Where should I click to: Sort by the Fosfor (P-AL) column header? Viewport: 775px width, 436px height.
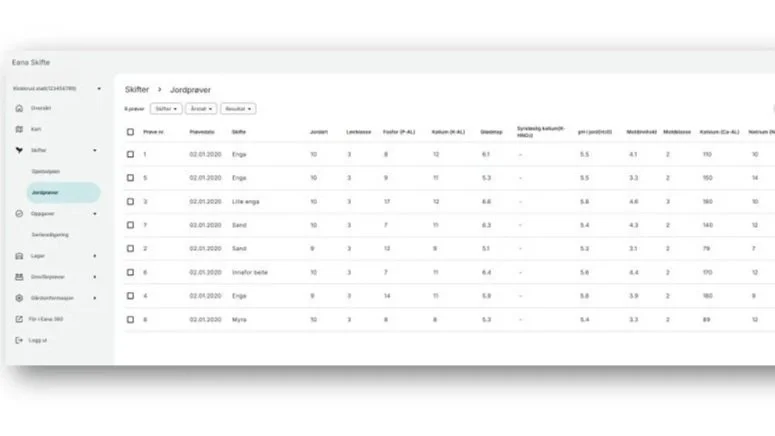coord(399,132)
